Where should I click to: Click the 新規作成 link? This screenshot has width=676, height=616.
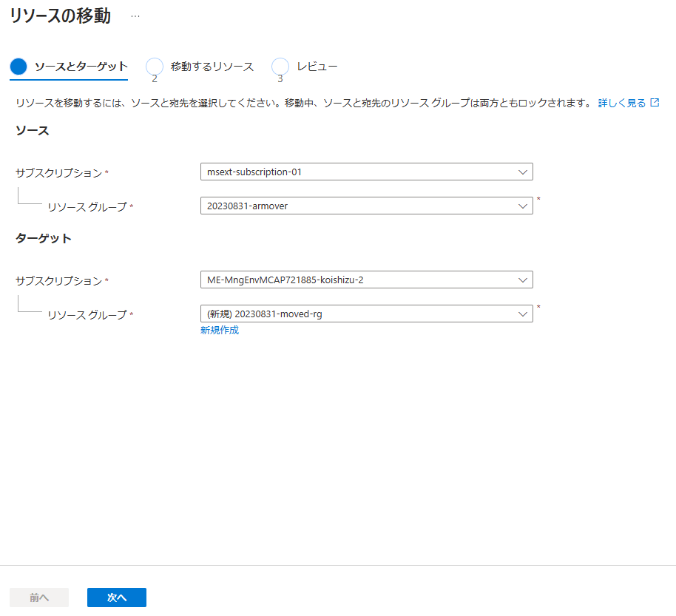220,331
